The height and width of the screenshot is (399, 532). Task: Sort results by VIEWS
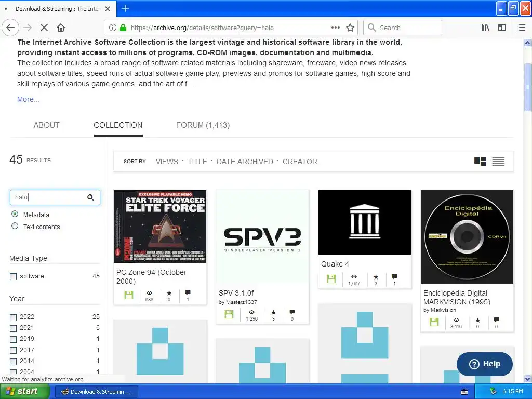point(167,162)
